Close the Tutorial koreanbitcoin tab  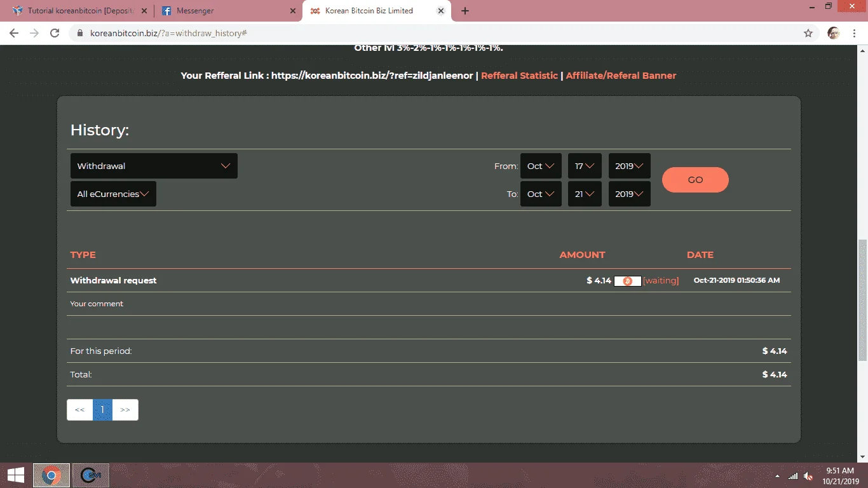(144, 11)
